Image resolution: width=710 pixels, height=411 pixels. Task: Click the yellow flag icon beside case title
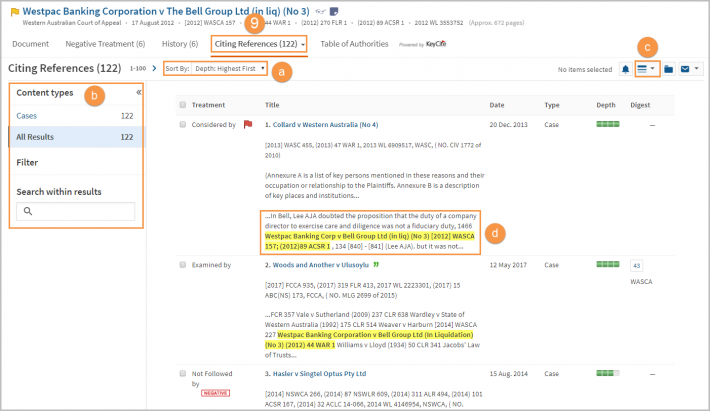coord(15,12)
